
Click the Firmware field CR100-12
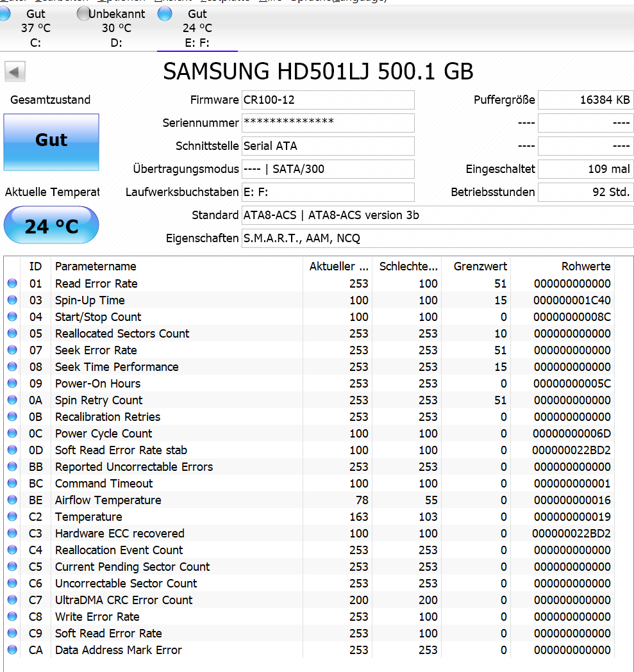328,100
